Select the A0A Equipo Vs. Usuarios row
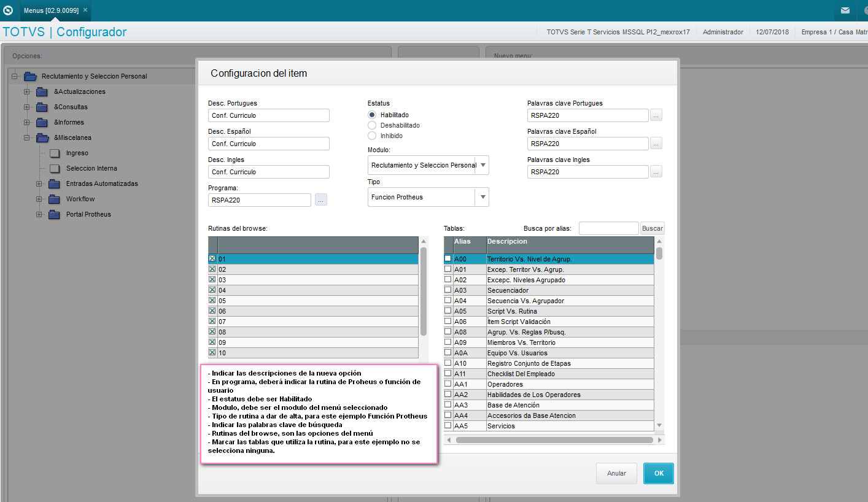 click(x=549, y=353)
